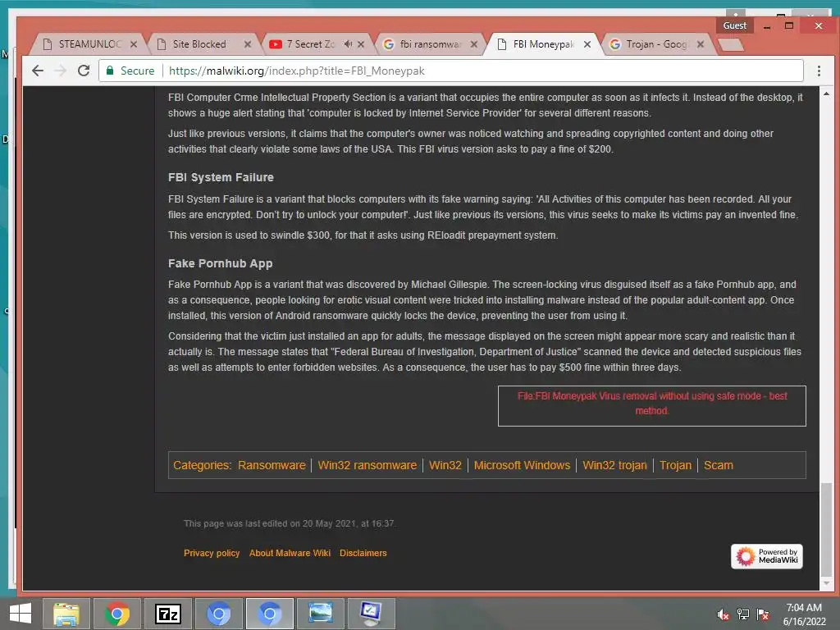Open the first blue Chromium taskbar icon
Image resolution: width=840 pixels, height=630 pixels.
[218, 614]
